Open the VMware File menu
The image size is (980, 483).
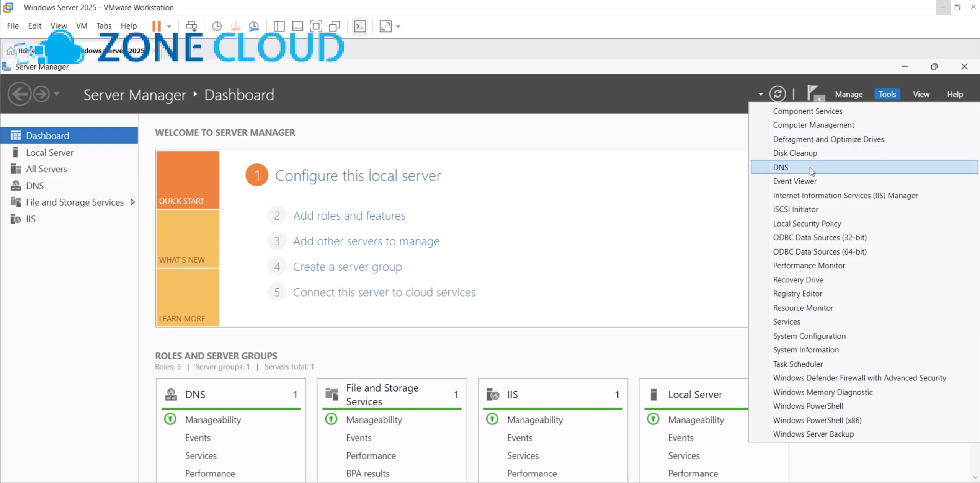tap(13, 26)
